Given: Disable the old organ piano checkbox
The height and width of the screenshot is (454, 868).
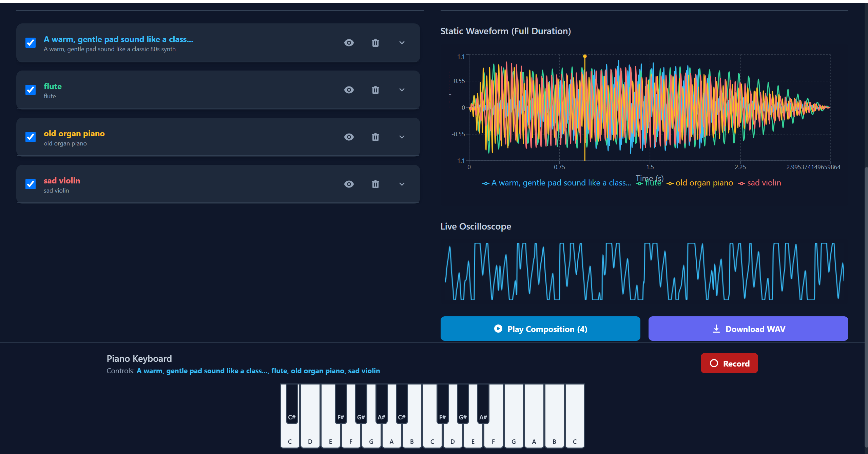Looking at the screenshot, I should click(31, 137).
